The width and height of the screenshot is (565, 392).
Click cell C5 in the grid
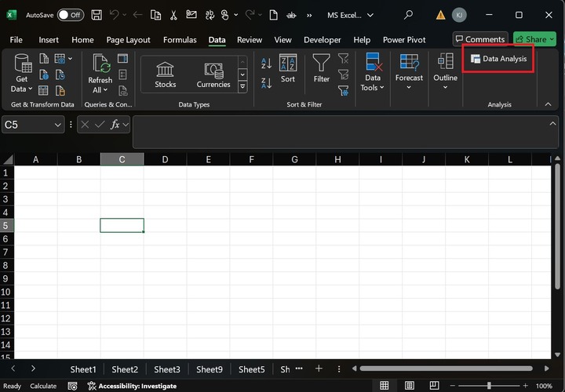point(122,226)
